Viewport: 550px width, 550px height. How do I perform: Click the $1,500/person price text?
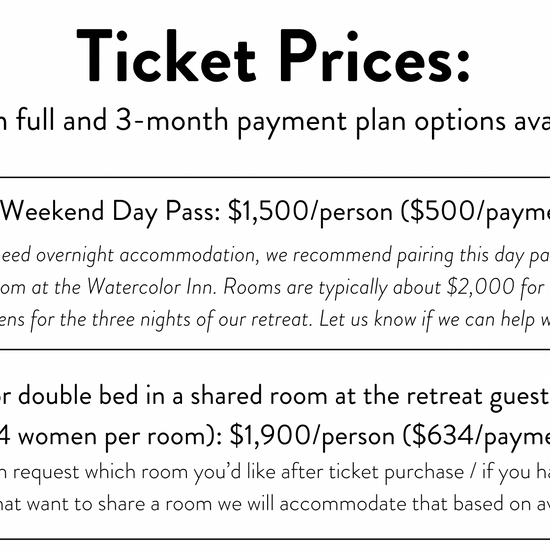coord(310,212)
